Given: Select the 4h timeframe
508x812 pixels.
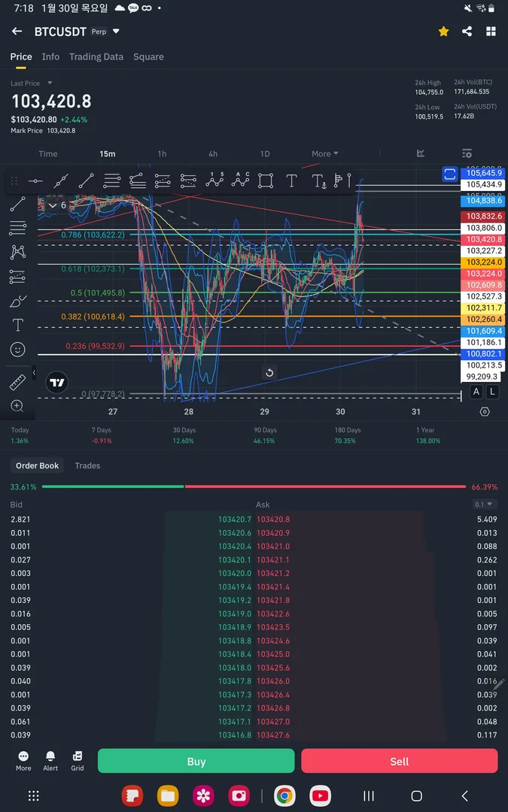Looking at the screenshot, I should (213, 154).
